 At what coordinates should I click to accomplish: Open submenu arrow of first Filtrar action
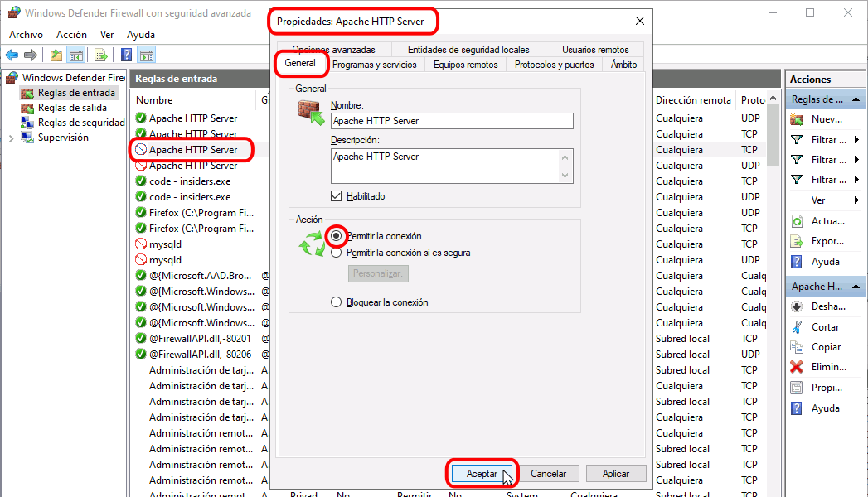(856, 140)
